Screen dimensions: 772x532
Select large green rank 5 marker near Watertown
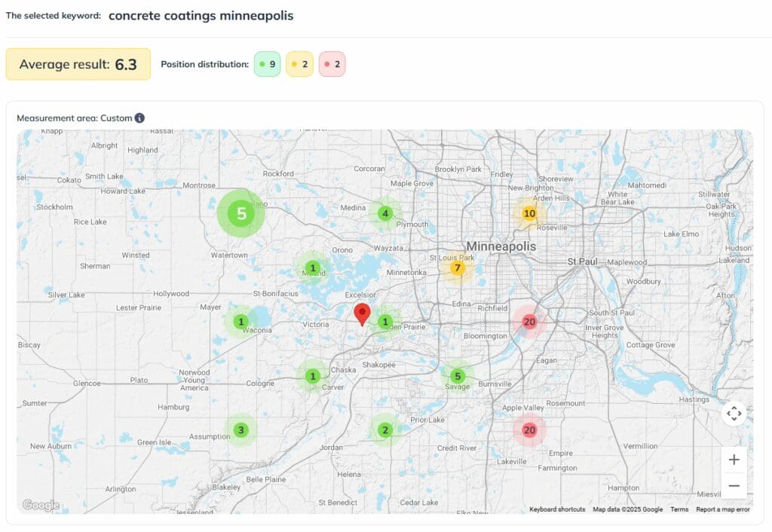[x=241, y=213]
